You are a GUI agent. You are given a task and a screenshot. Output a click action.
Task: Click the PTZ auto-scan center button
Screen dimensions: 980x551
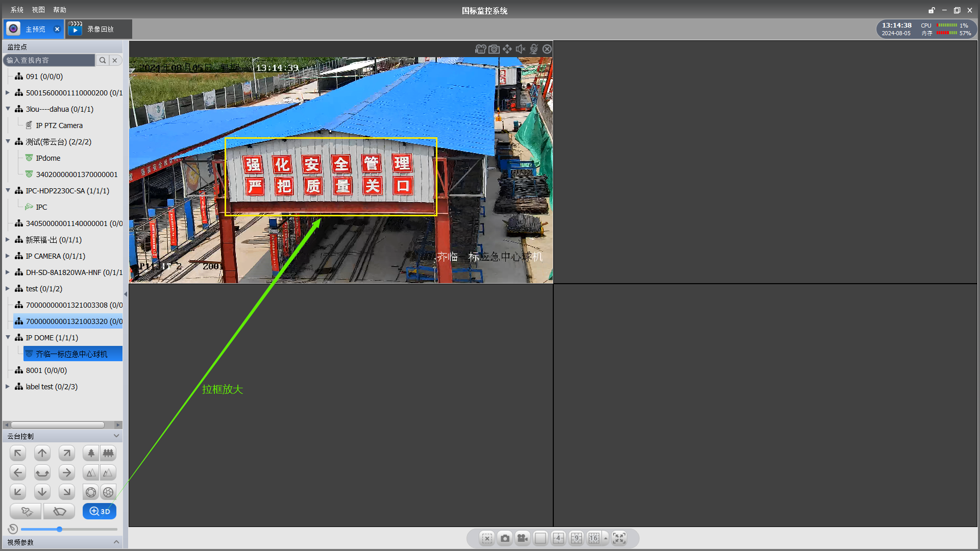point(42,473)
